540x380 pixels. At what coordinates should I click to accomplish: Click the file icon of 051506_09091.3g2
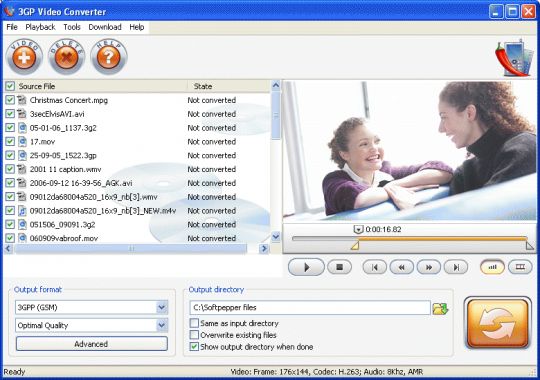coord(22,224)
